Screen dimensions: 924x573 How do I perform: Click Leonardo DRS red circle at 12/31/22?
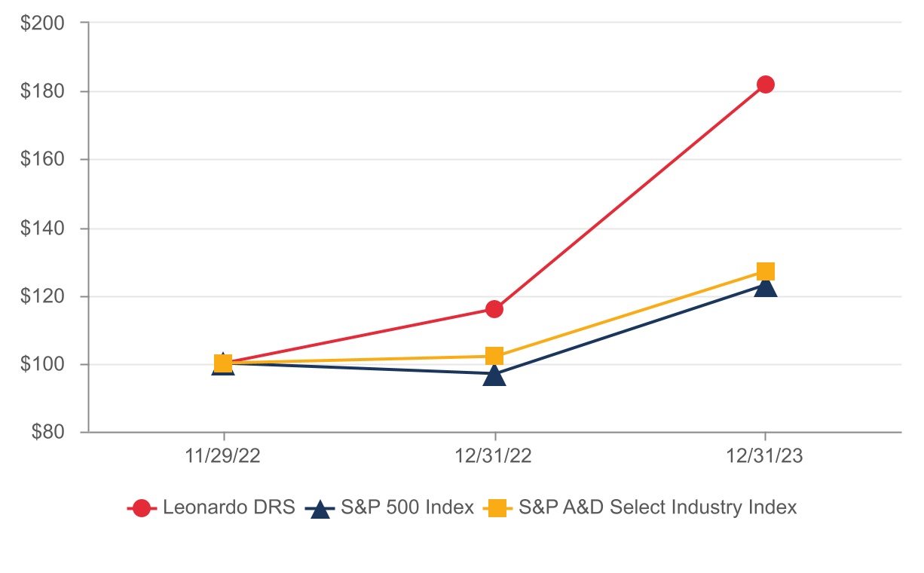494,309
